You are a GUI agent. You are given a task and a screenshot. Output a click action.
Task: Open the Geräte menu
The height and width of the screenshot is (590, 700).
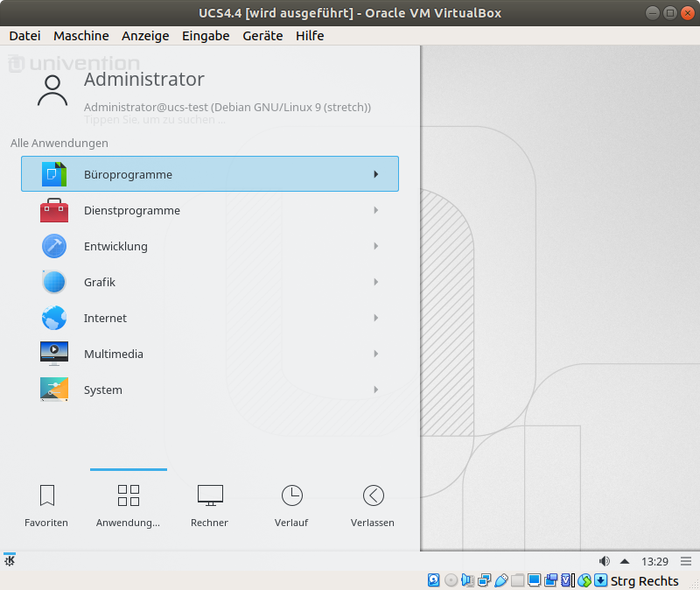click(x=262, y=36)
